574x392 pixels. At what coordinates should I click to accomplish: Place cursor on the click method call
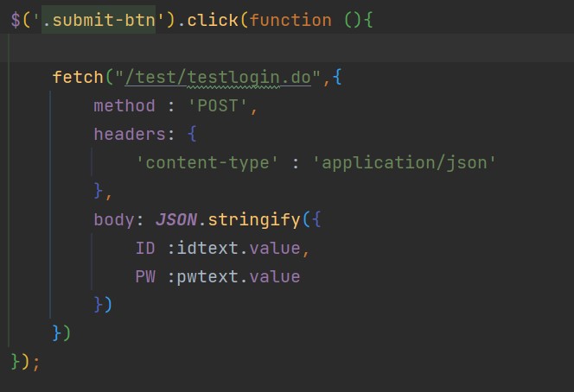click(213, 20)
